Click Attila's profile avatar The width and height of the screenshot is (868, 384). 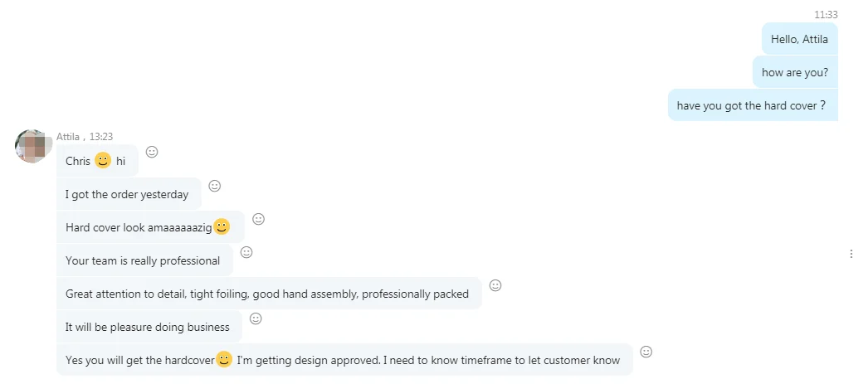click(x=34, y=146)
